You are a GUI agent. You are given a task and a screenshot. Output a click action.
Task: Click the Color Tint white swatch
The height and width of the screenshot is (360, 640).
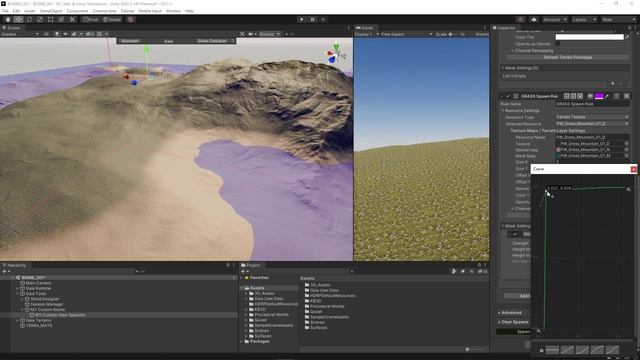(589, 37)
